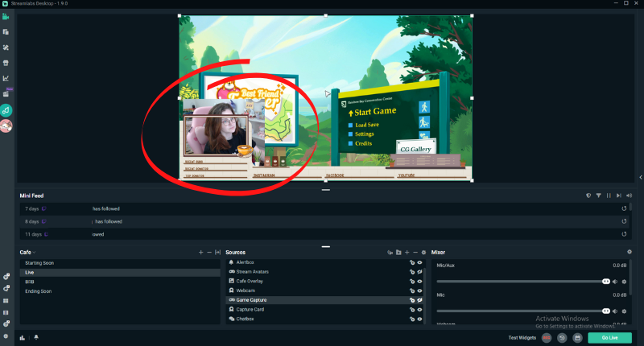644x346 pixels.
Task: Pause the Mini Feed alert queue
Action: point(609,196)
